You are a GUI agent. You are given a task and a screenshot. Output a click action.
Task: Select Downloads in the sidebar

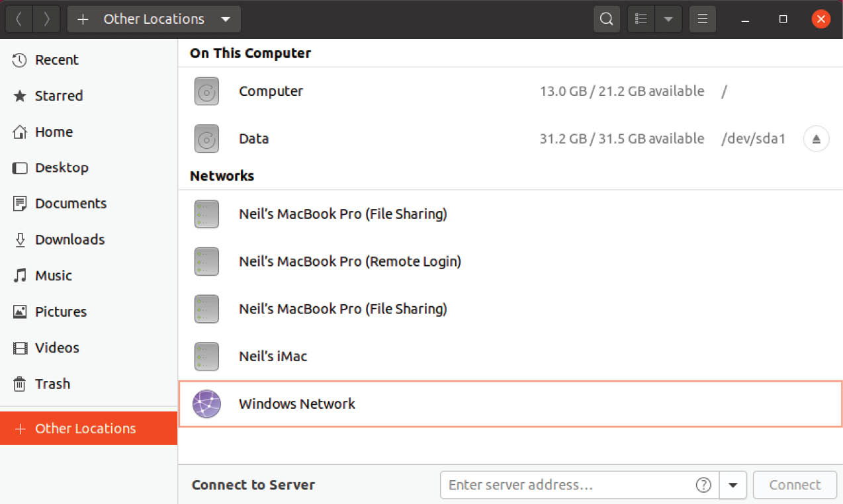pyautogui.click(x=69, y=239)
